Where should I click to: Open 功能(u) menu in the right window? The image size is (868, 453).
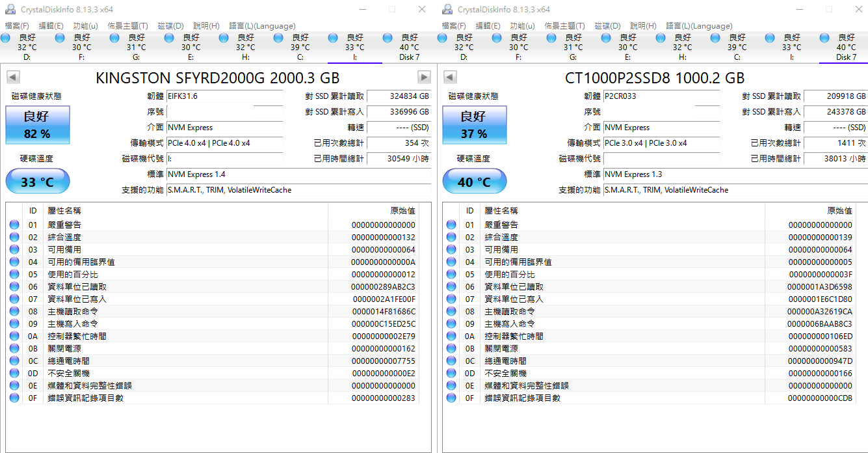(522, 26)
